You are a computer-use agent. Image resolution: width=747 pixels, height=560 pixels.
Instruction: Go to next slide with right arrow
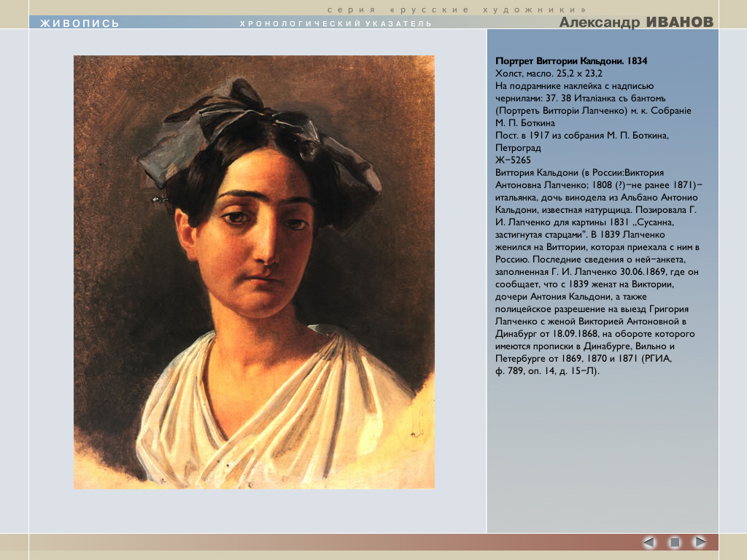point(700,542)
